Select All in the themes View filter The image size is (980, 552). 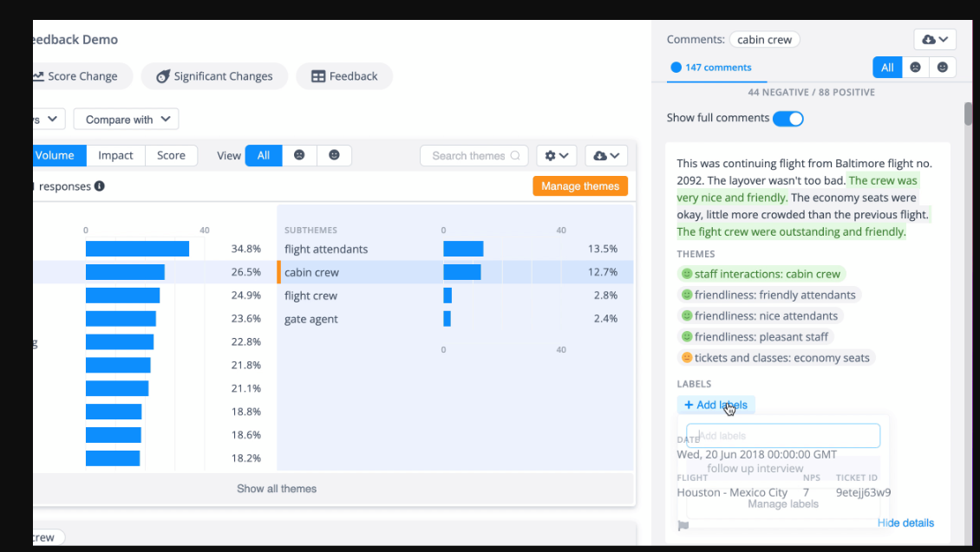[264, 155]
